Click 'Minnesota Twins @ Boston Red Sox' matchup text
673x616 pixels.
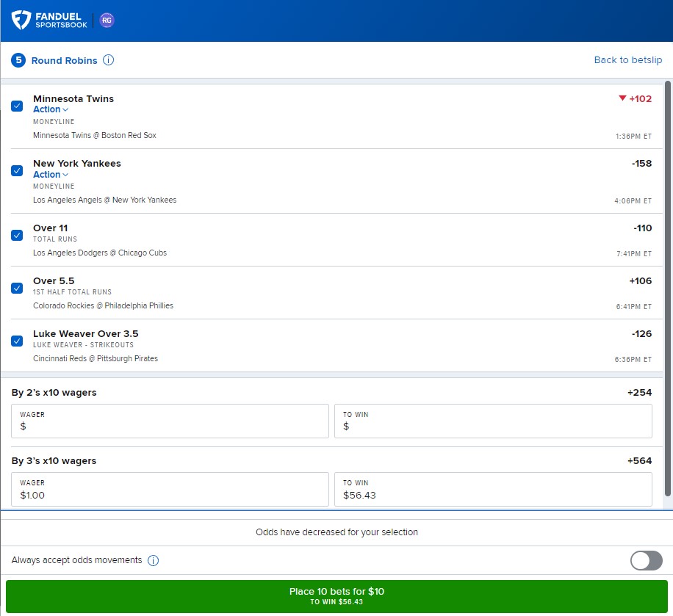[x=95, y=135]
